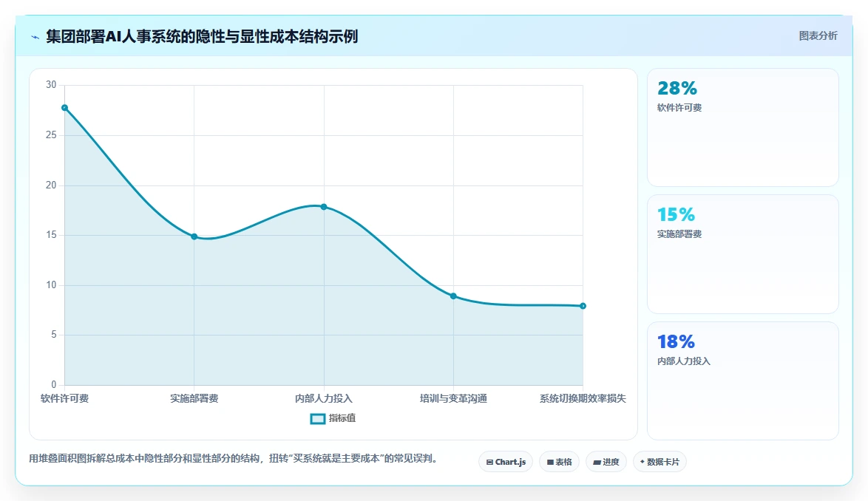
Task: Click the 软件许可费 x-axis label
Action: 65,399
